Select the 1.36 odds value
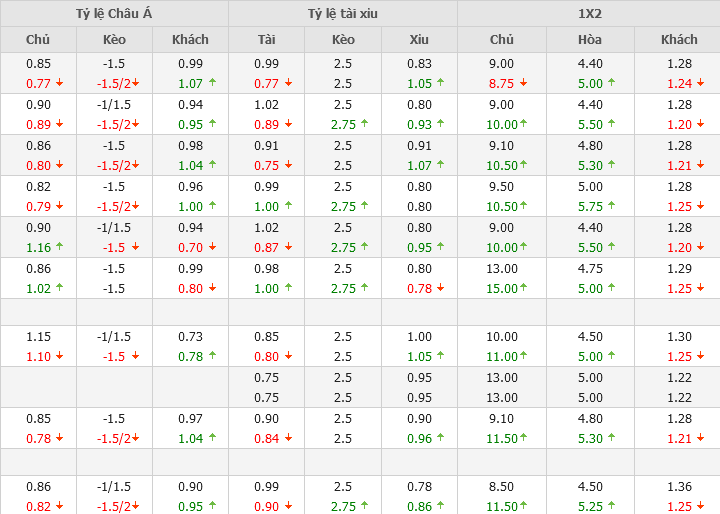720x514 pixels. pyautogui.click(x=680, y=487)
